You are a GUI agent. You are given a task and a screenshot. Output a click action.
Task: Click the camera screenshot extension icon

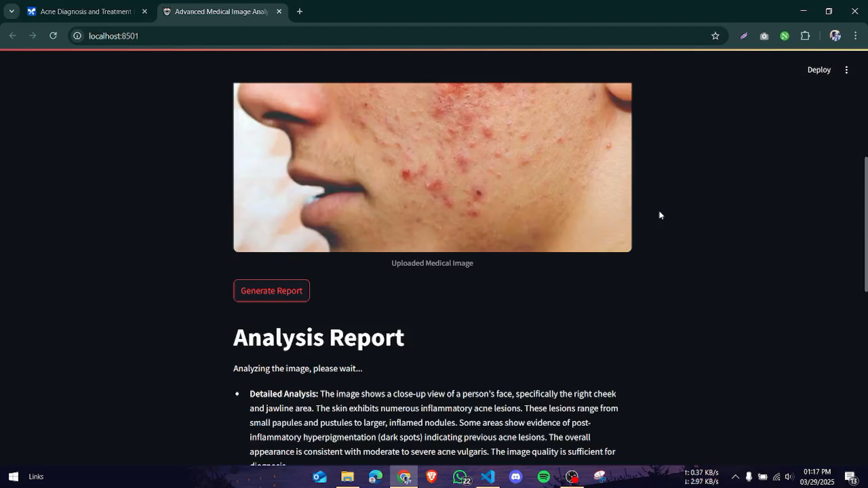(x=764, y=36)
